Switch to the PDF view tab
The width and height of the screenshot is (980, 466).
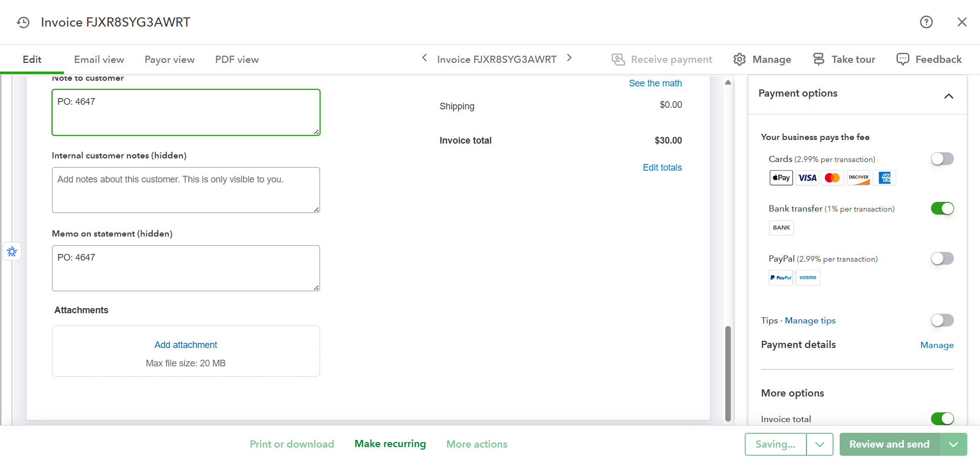point(237,60)
